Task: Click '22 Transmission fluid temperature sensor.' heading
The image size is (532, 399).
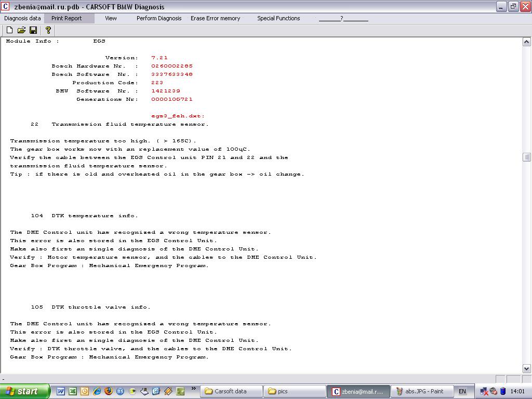Action: (x=119, y=124)
